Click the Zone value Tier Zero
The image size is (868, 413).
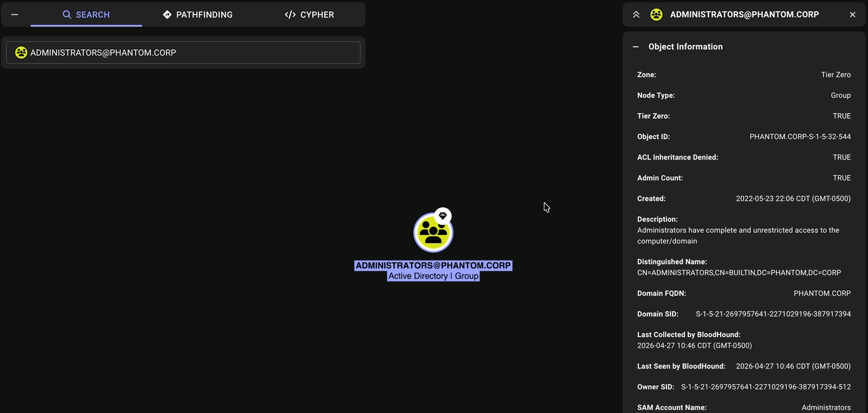[836, 75]
